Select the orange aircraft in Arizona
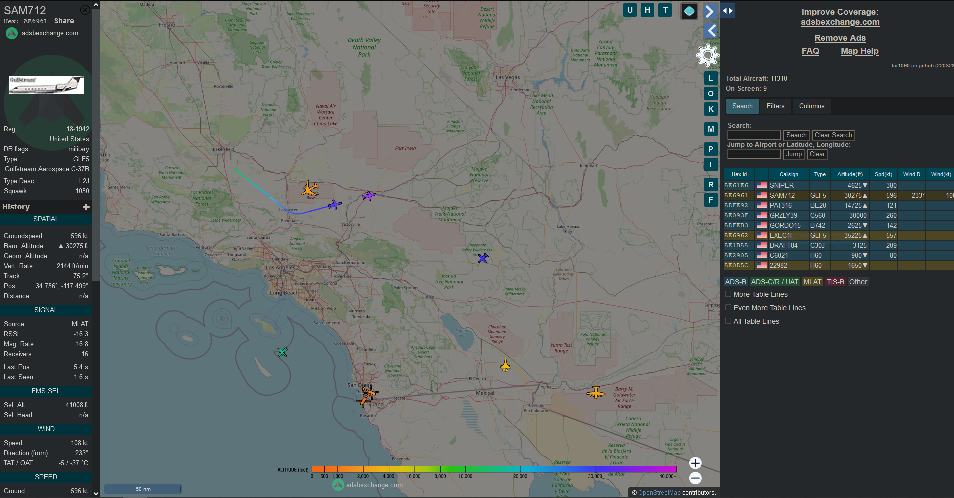The image size is (954, 498). tap(596, 393)
